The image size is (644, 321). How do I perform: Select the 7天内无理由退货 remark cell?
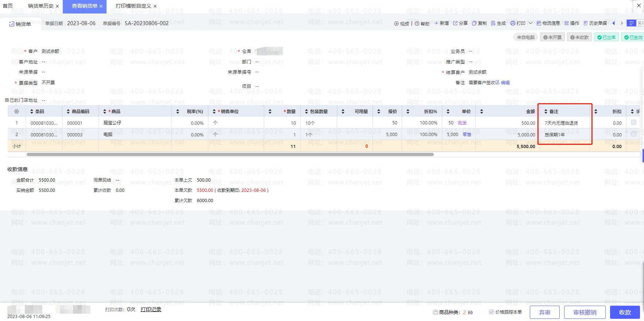565,123
